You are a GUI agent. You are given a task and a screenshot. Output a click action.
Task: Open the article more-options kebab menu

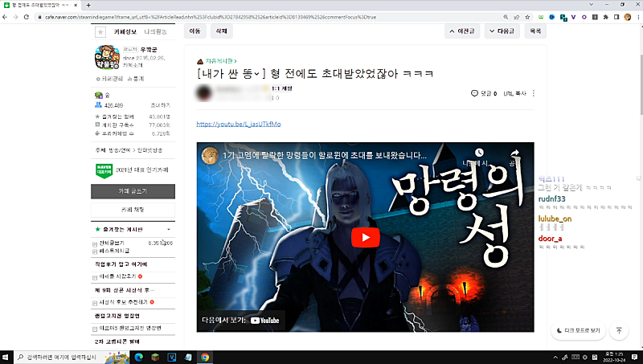[x=533, y=93]
